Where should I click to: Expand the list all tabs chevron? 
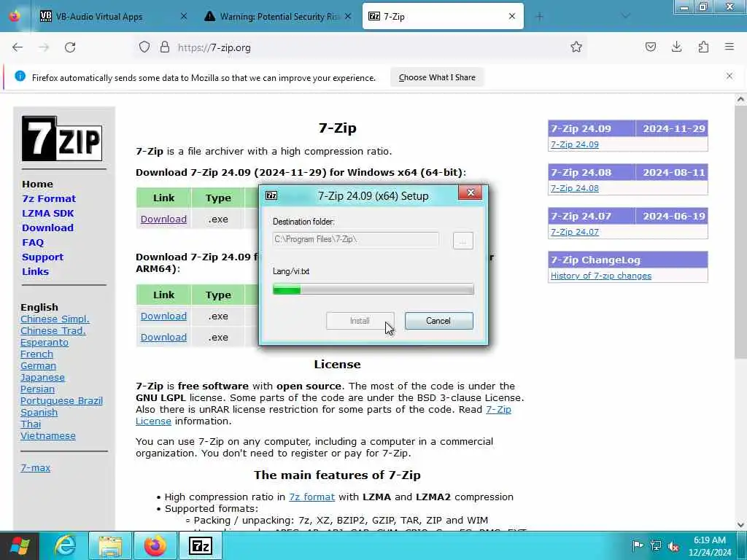coord(625,17)
